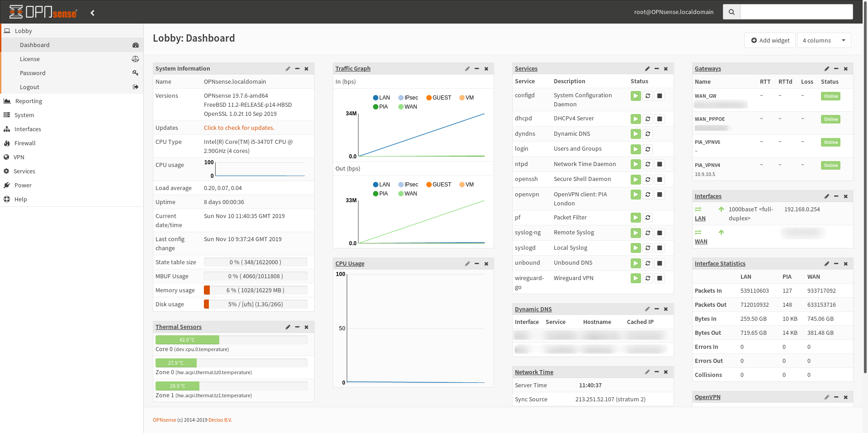Viewport: 868px width, 433px height.
Task: Edit the Dynamic DNS widget
Action: tap(647, 309)
